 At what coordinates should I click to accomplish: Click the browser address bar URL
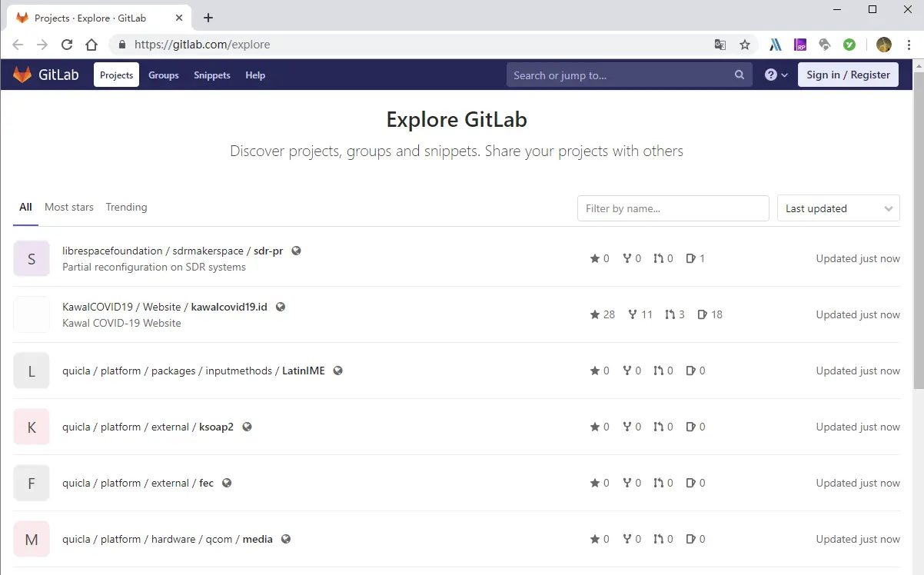pyautogui.click(x=202, y=45)
